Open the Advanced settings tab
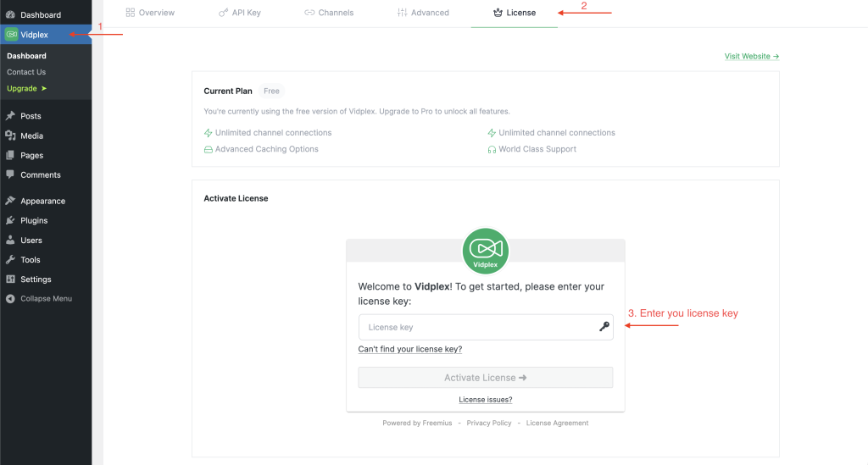This screenshot has width=868, height=465. [x=423, y=13]
